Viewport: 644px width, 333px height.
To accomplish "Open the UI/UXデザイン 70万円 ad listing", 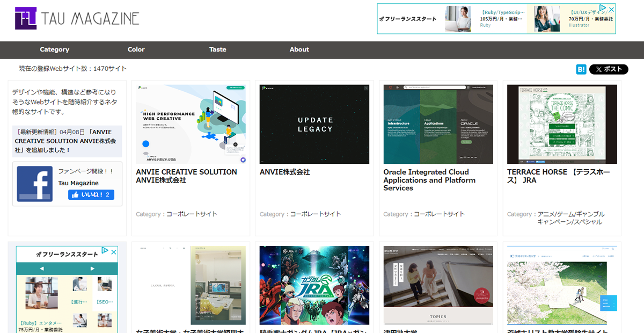I will [591, 19].
